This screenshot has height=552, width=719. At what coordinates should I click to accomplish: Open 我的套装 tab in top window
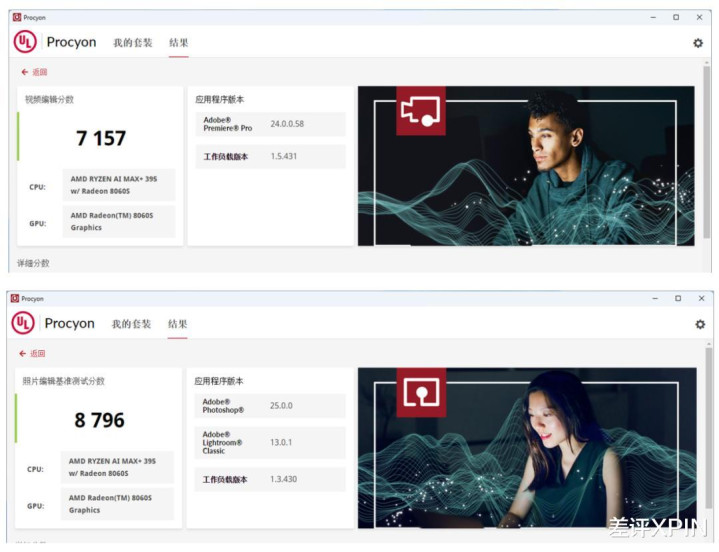[x=133, y=43]
